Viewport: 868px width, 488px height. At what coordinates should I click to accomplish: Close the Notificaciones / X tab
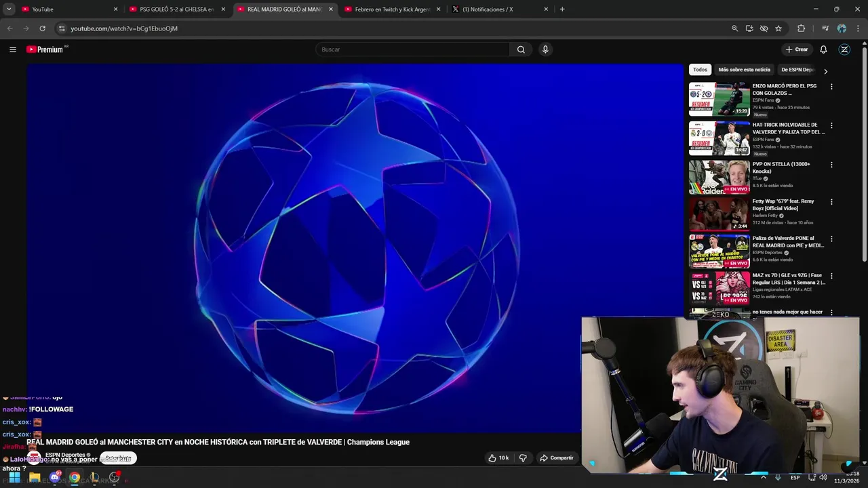[546, 9]
